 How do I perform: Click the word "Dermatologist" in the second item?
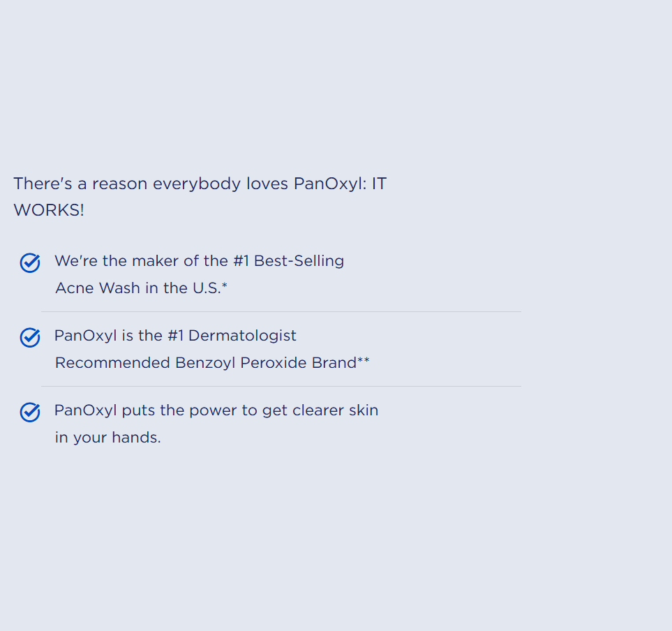click(242, 336)
